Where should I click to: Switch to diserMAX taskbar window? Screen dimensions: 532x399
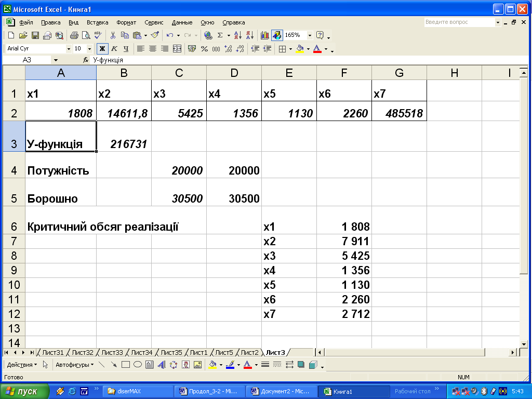pyautogui.click(x=138, y=391)
